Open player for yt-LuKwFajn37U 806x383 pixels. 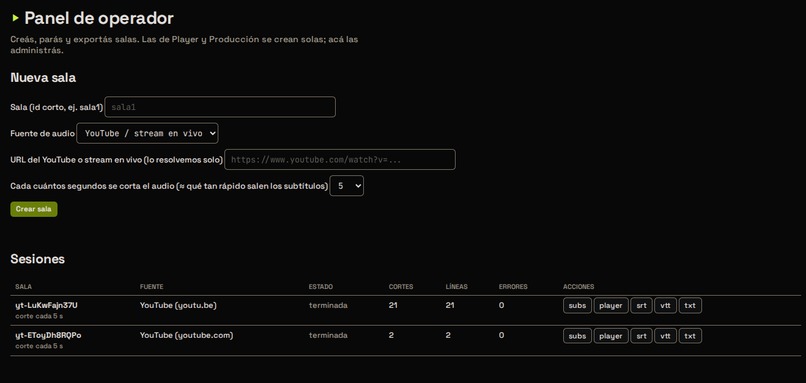point(611,305)
